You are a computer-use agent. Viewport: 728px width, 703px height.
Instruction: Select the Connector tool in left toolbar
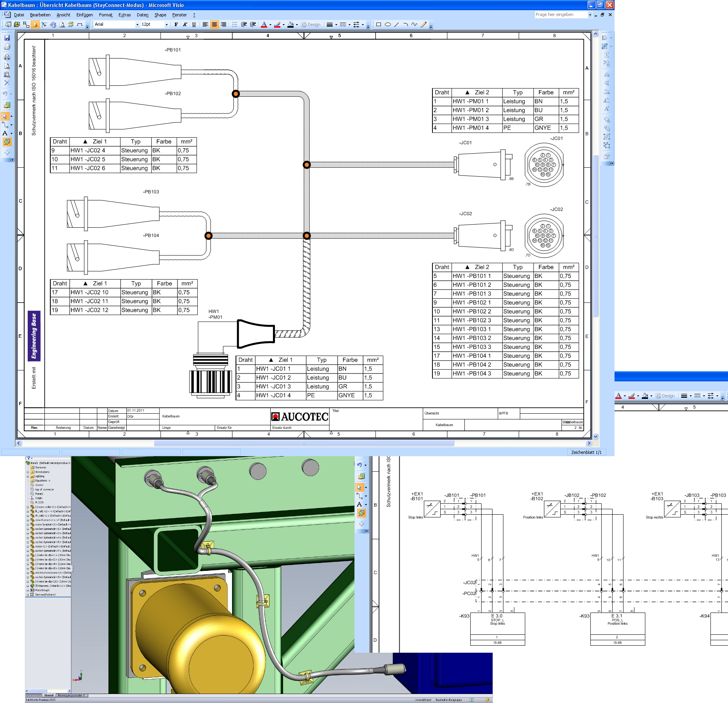[x=5, y=125]
